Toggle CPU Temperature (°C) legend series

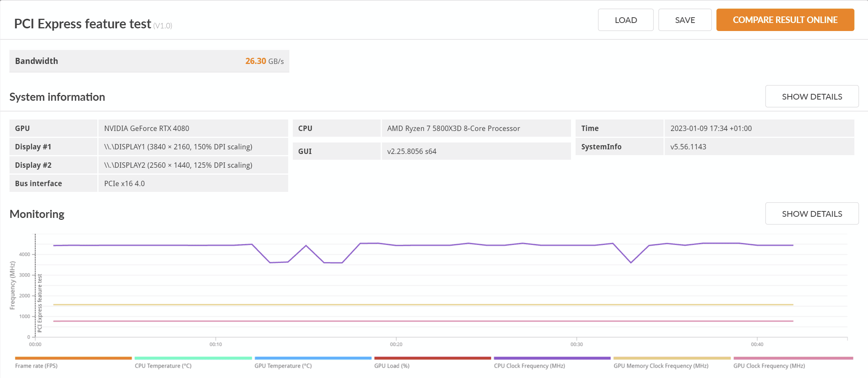(x=163, y=366)
